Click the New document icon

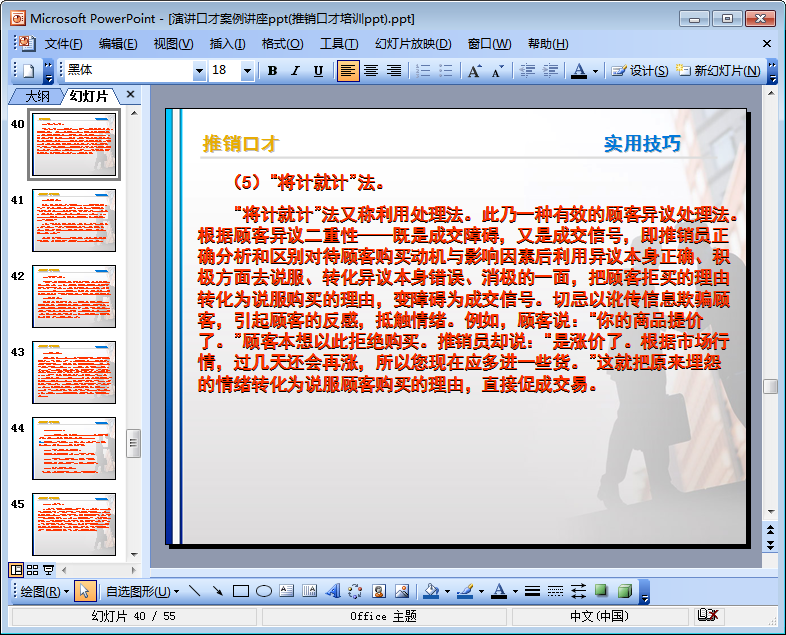(29, 71)
